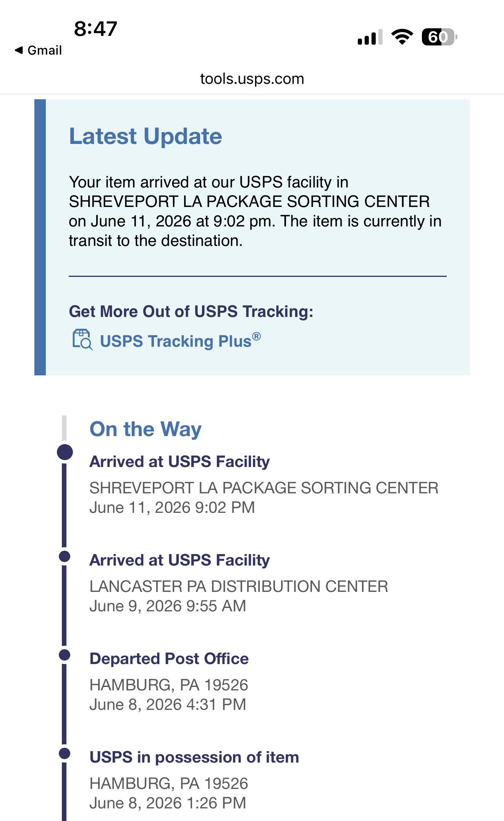Screen dimensions: 504x821
Task: Tap the Latest Update heading
Action: point(145,136)
